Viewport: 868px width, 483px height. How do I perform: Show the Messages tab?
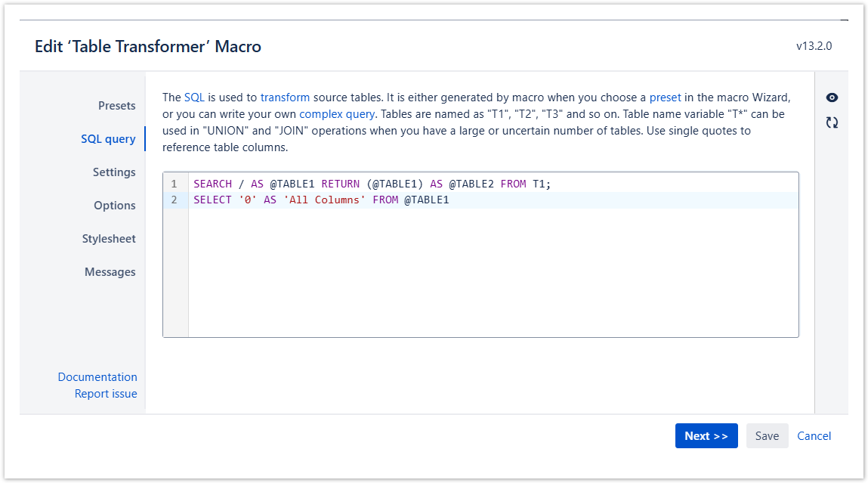click(110, 272)
